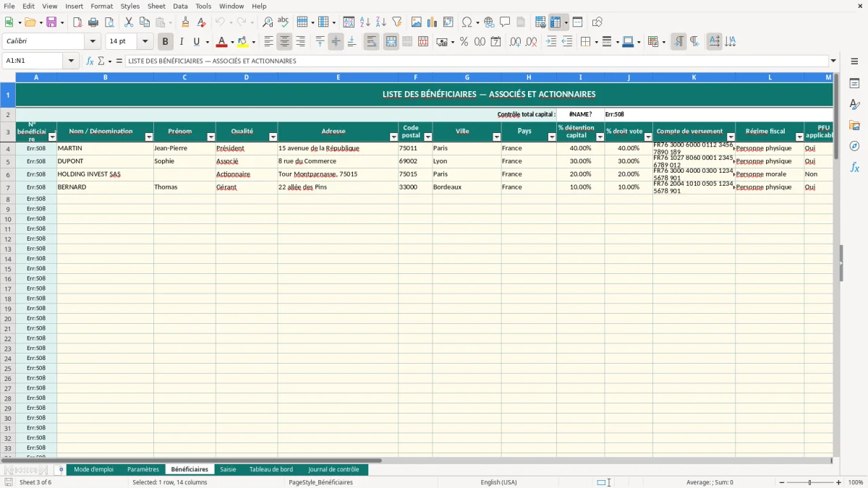Open the Sheet menu

pos(156,6)
